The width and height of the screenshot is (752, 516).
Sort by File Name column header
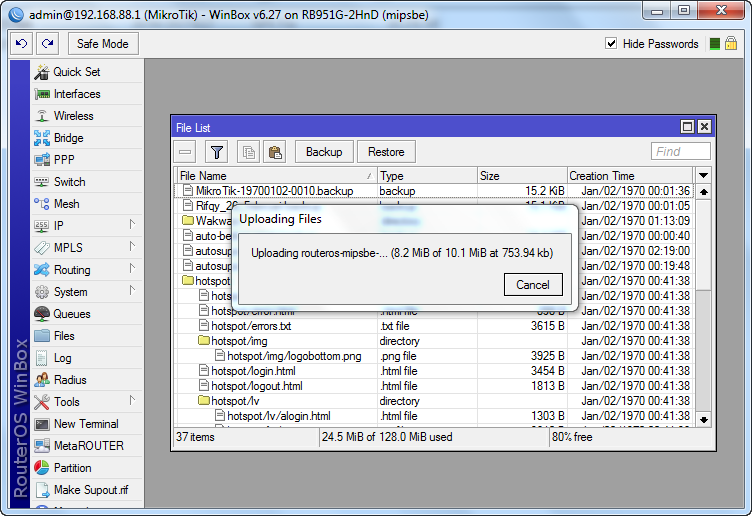coord(277,176)
